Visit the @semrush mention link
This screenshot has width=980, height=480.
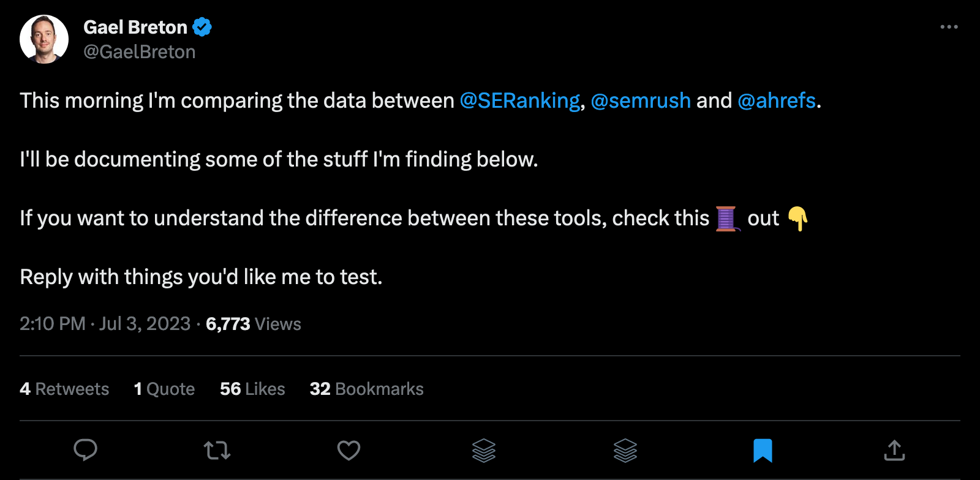(641, 100)
